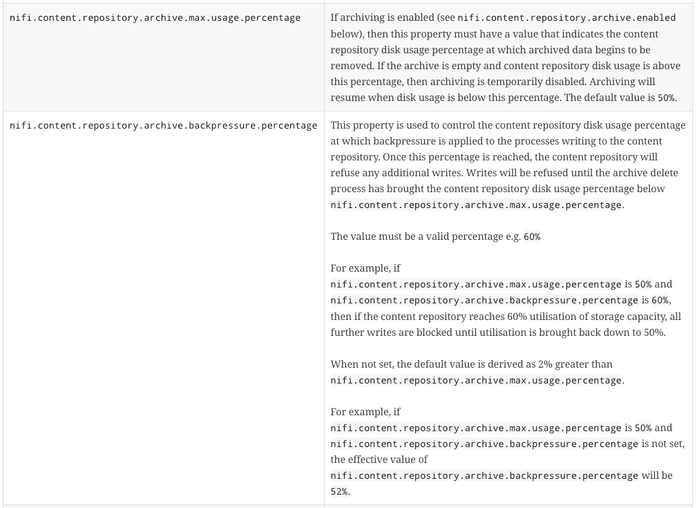Click 'The value must be a valid percentage'
The height and width of the screenshot is (508, 697).
pyautogui.click(x=419, y=237)
